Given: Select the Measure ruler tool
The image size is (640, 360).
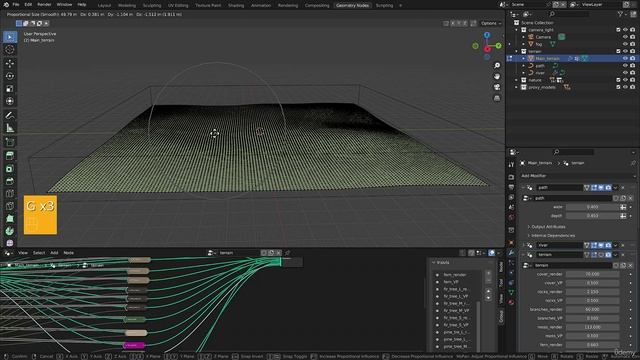Looking at the screenshot, I should tap(10, 128).
